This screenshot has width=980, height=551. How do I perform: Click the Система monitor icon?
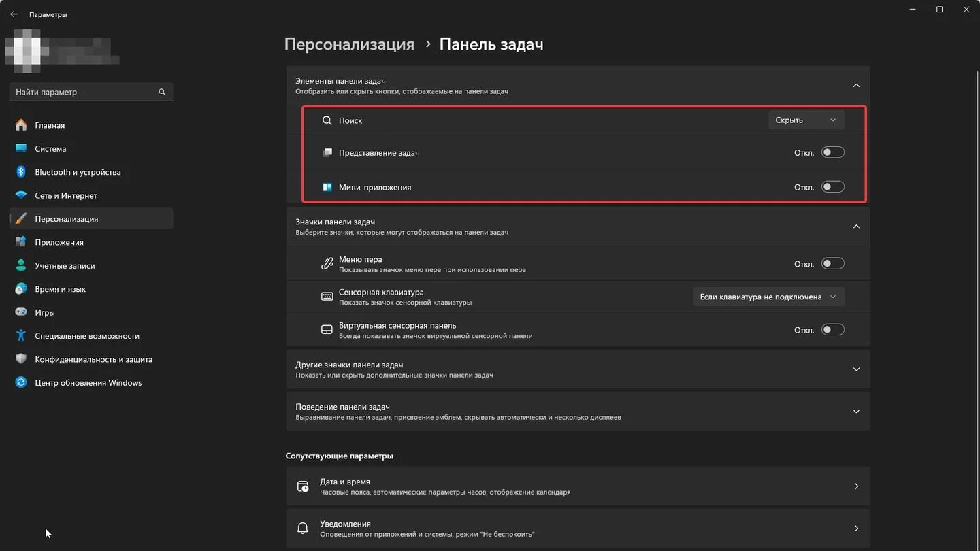(21, 148)
